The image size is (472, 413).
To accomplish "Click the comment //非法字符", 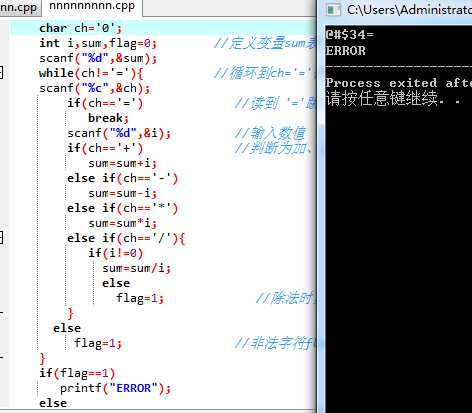I will click(x=275, y=343).
